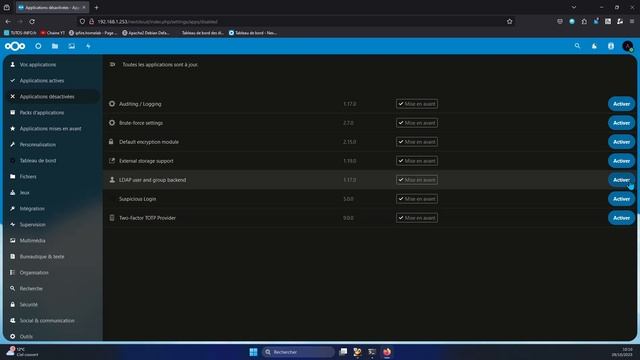
Task: Open the Firefox View icon at top left
Action: pos(7,7)
